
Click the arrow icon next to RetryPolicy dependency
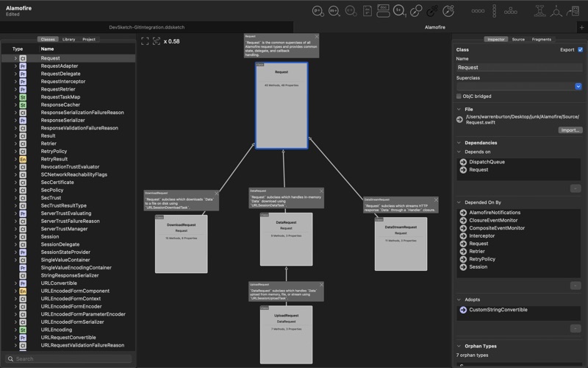pyautogui.click(x=463, y=259)
